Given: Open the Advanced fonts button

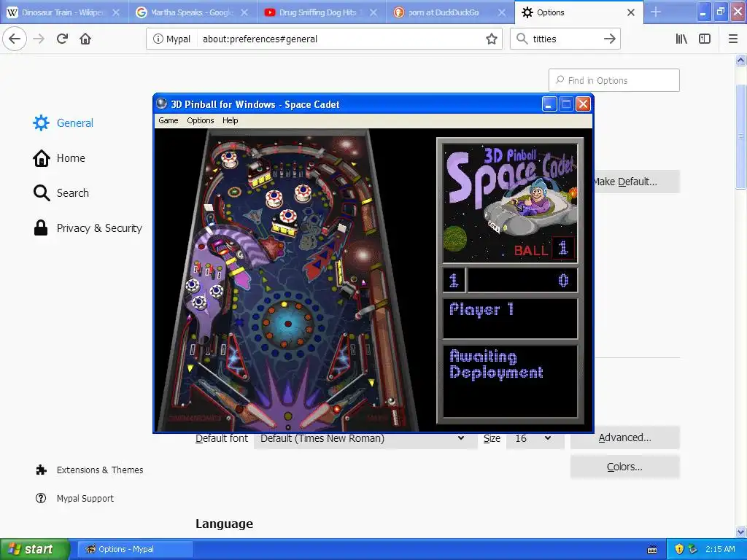Looking at the screenshot, I should click(x=624, y=437).
